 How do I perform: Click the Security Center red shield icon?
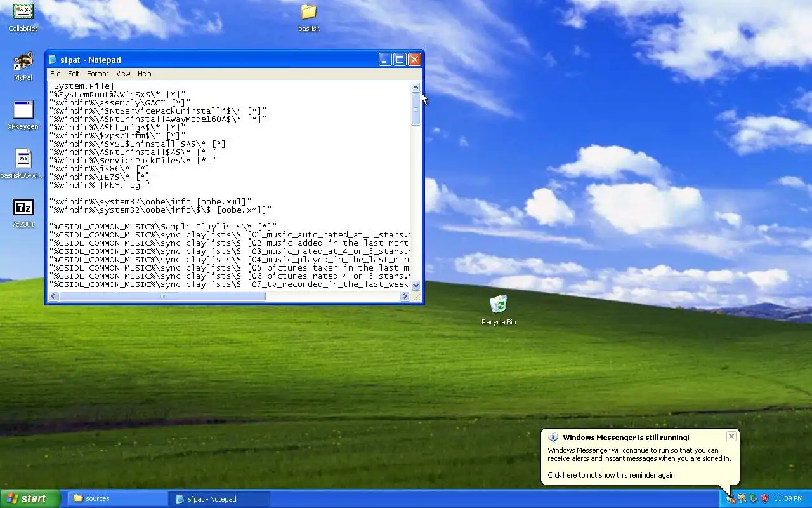coord(765,499)
